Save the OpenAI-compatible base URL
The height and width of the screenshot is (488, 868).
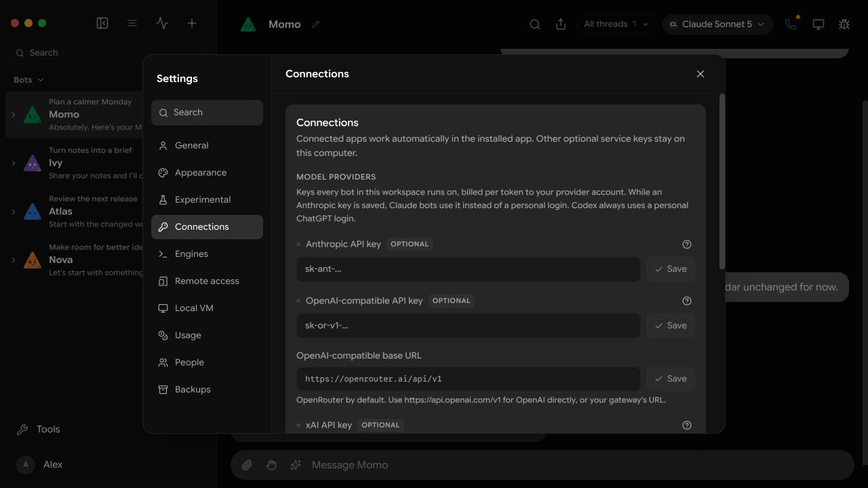pos(670,379)
